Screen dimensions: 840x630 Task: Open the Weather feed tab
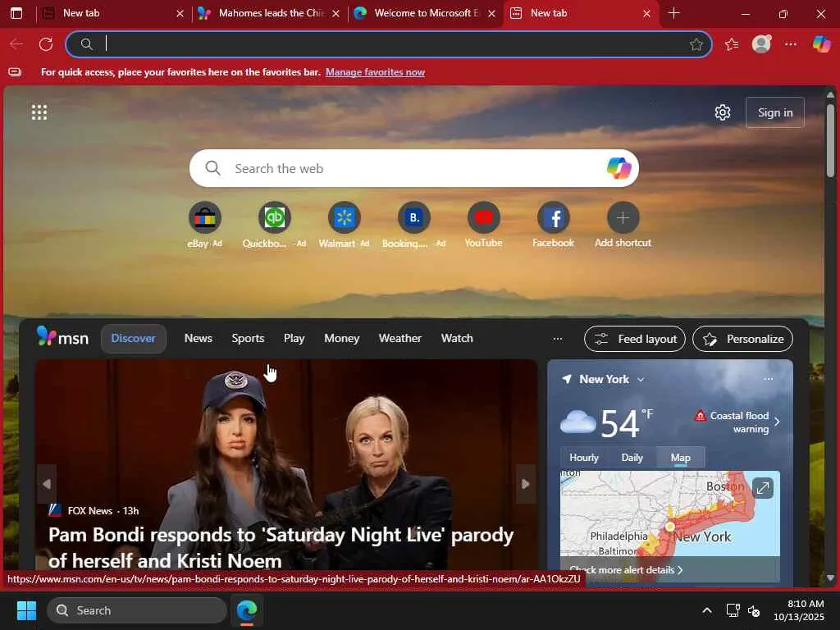(x=400, y=339)
